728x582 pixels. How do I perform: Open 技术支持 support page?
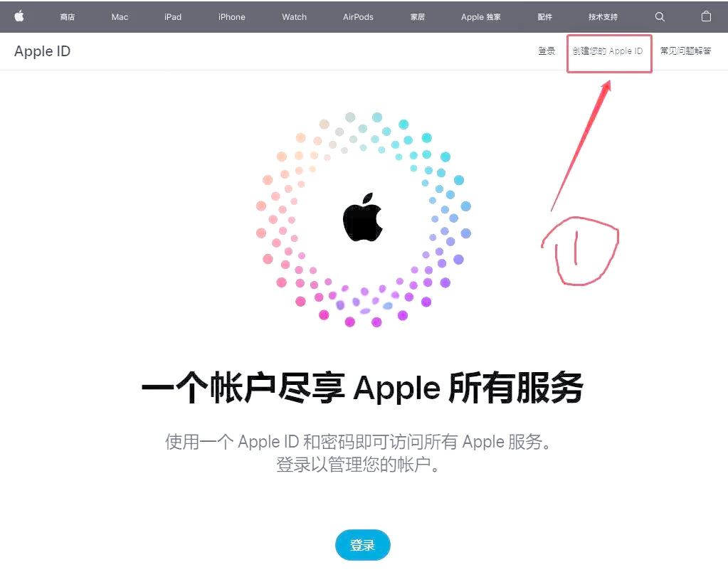click(x=603, y=16)
